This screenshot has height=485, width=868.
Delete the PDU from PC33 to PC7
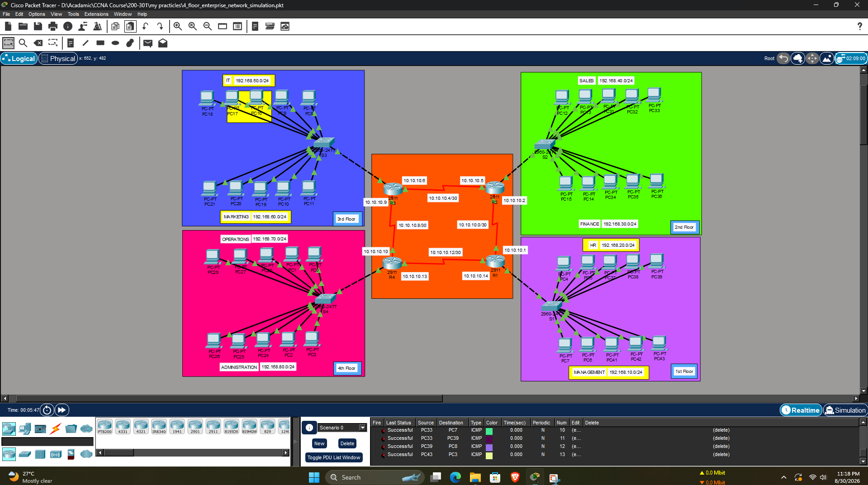721,430
